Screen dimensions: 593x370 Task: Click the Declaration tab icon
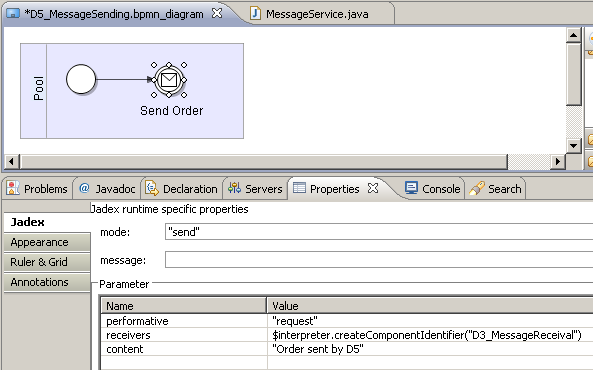coord(152,188)
